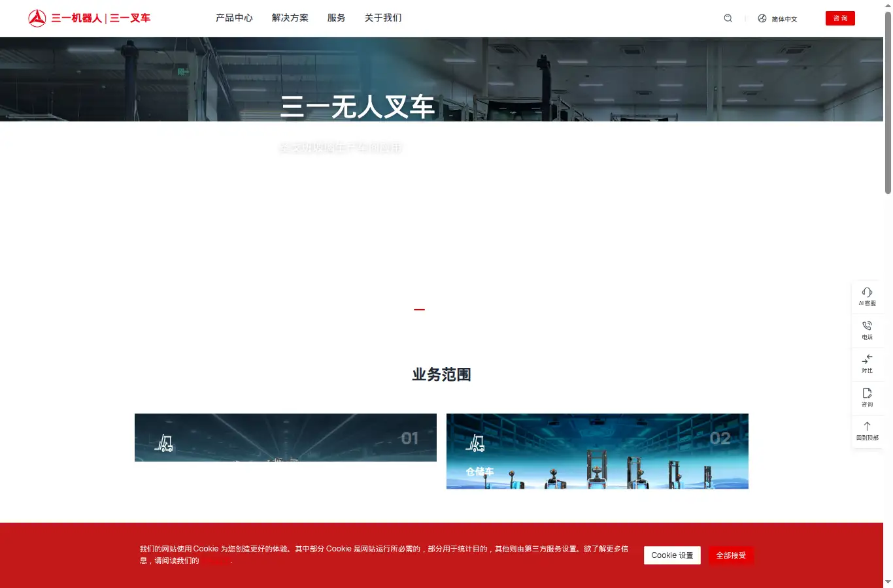The width and height of the screenshot is (893, 588).
Task: Click the forklift icon on card 01
Action: [164, 444]
